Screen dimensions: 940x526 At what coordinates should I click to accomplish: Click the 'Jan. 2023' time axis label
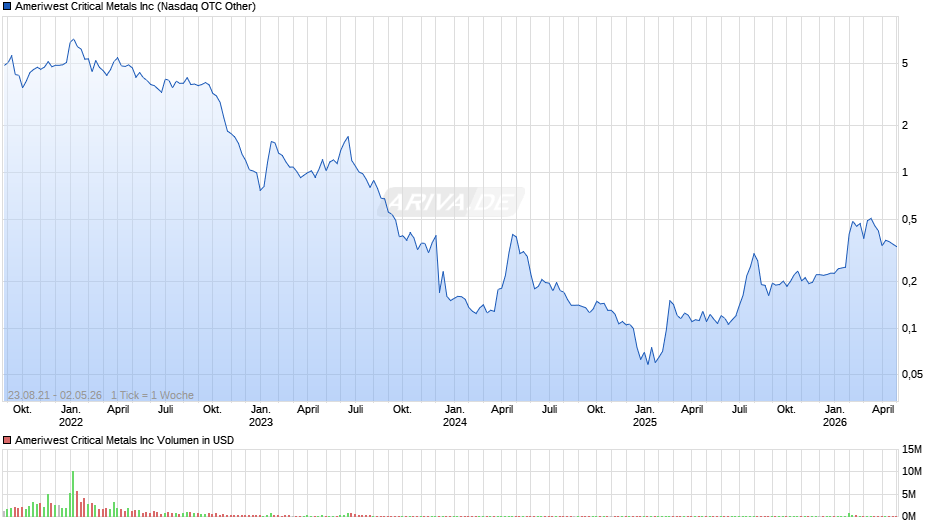(261, 416)
